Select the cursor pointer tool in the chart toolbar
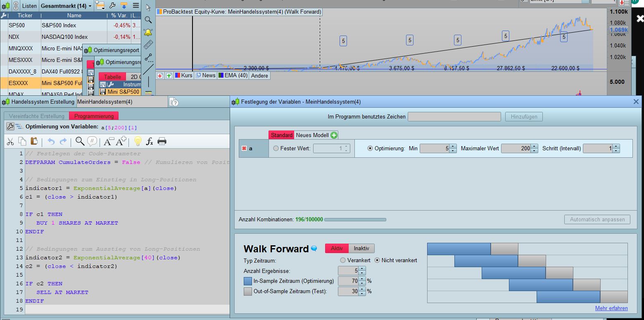Screen dimensions: 644x320 click(148, 7)
